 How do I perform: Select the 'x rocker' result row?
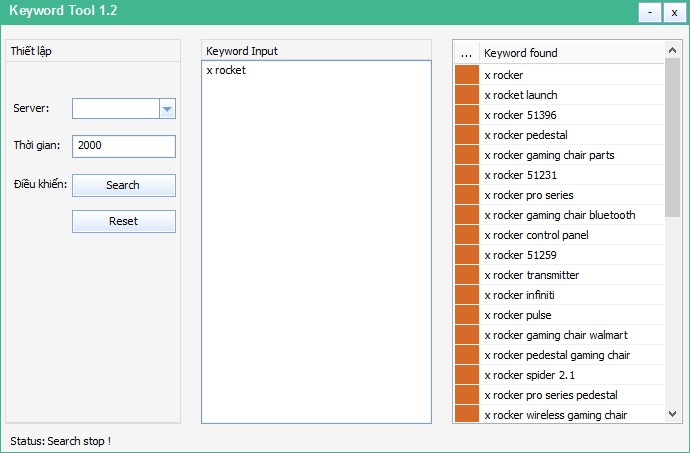tap(559, 75)
